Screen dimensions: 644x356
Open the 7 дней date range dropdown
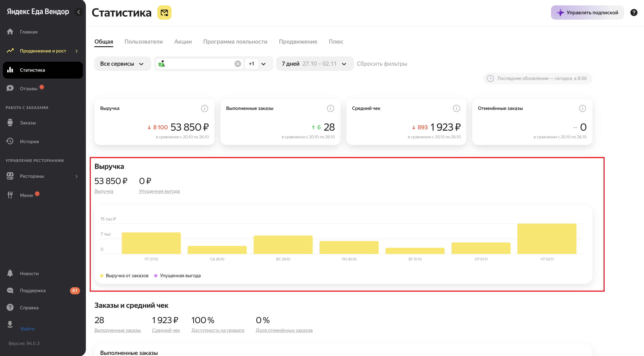(x=314, y=64)
